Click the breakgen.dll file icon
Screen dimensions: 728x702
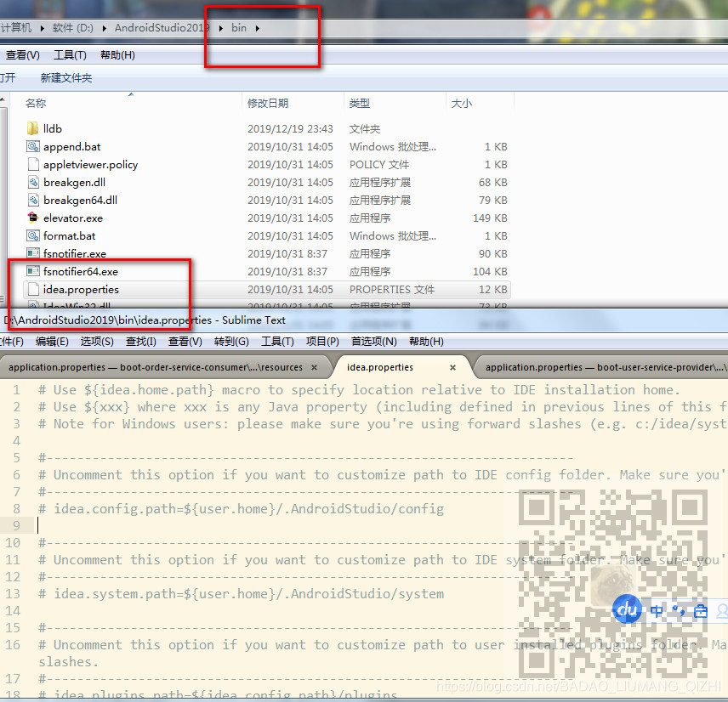[x=32, y=183]
